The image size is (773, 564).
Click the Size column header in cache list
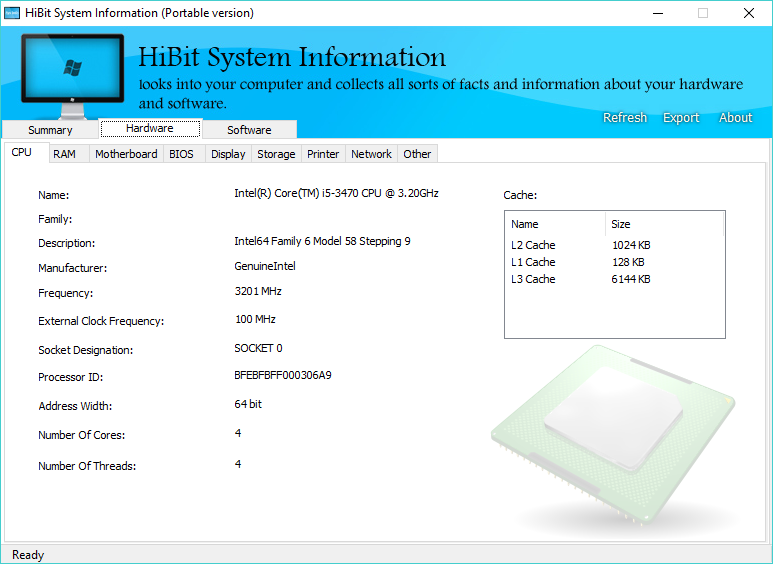665,224
